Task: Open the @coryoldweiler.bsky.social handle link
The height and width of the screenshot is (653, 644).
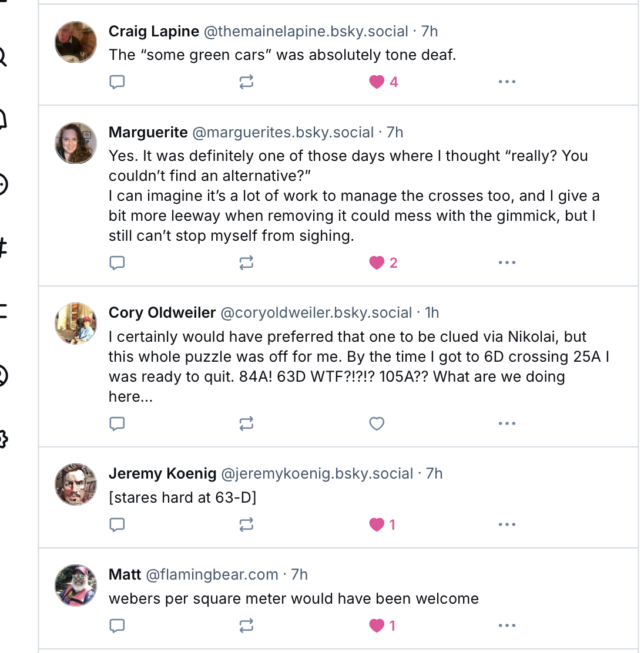Action: pos(316,312)
